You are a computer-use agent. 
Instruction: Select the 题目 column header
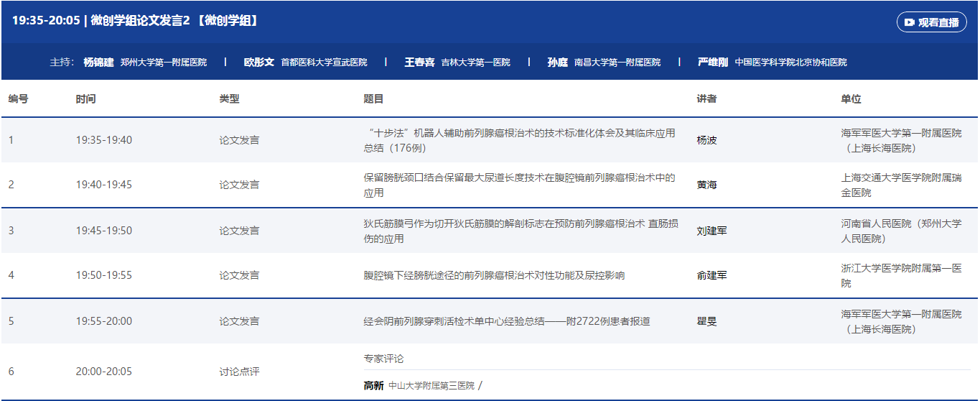coord(373,99)
